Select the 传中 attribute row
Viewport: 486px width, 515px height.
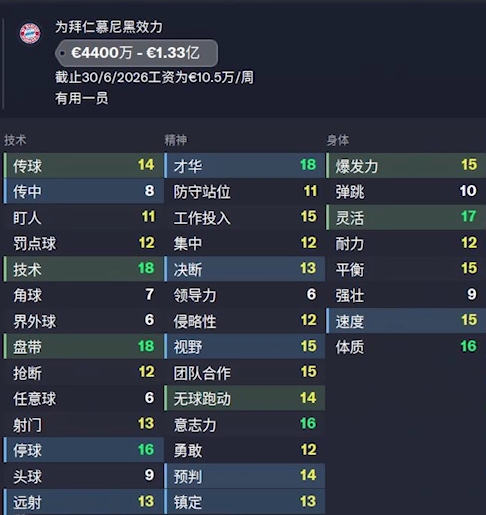[x=83, y=191]
